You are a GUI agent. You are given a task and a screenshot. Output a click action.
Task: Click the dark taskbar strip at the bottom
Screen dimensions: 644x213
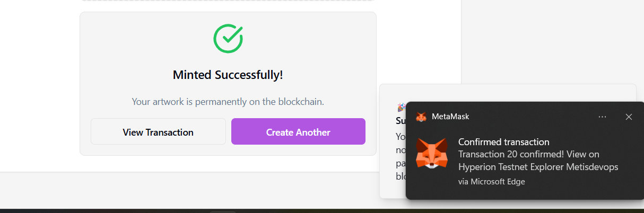[322, 211]
